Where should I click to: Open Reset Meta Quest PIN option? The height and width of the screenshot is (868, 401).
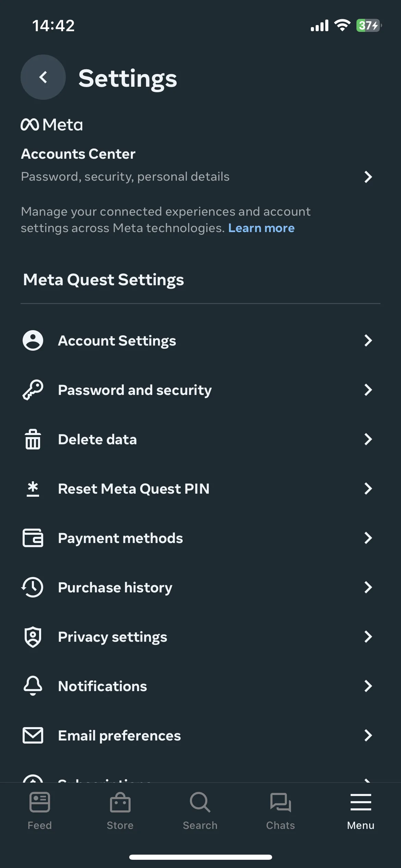click(200, 489)
